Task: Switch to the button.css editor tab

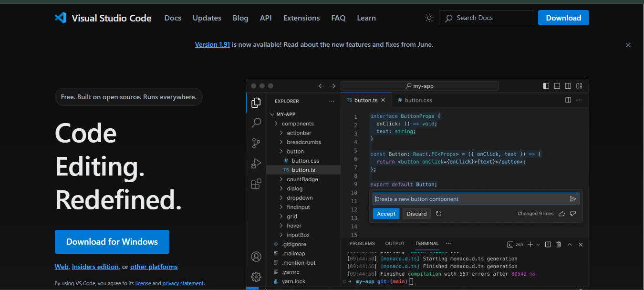Action: [415, 100]
